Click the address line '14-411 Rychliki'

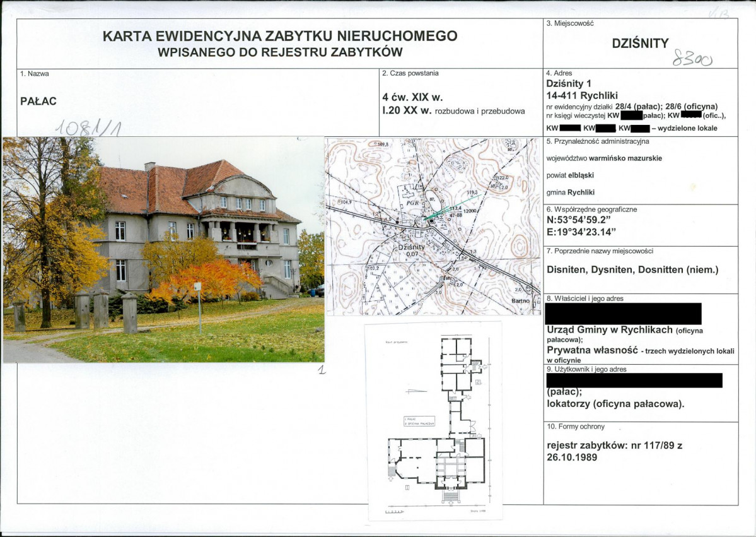582,95
